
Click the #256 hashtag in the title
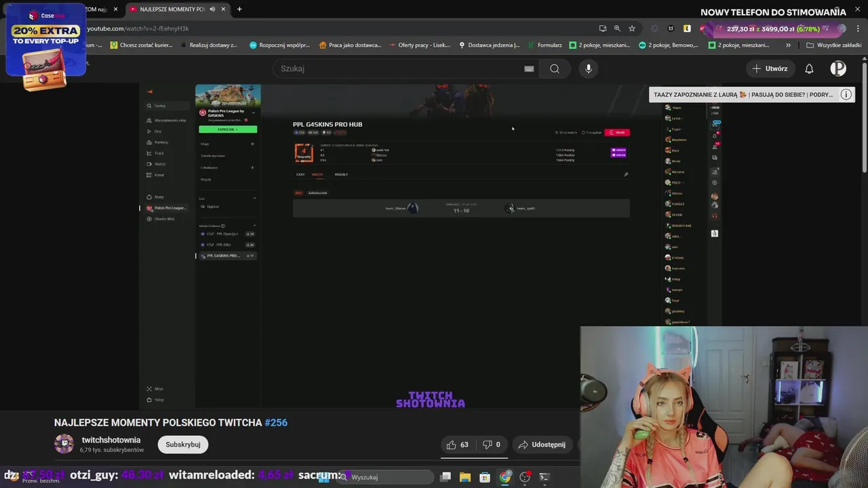point(276,422)
